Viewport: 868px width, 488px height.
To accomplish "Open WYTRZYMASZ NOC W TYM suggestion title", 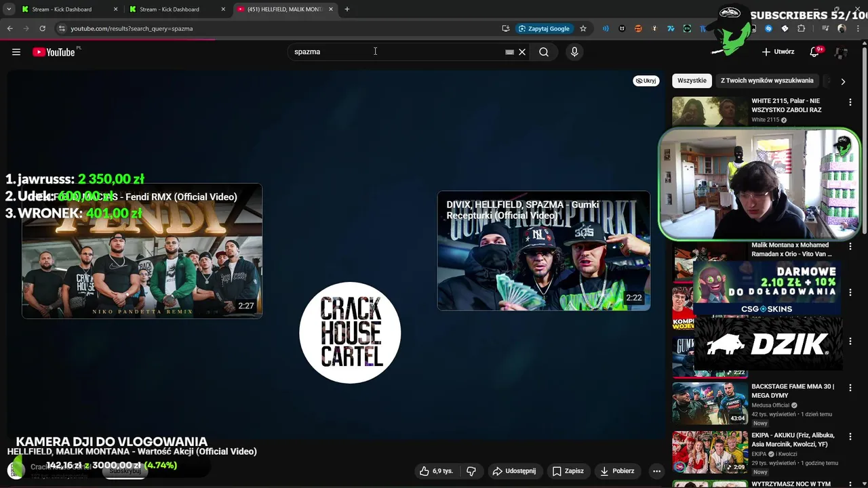I will [x=791, y=484].
